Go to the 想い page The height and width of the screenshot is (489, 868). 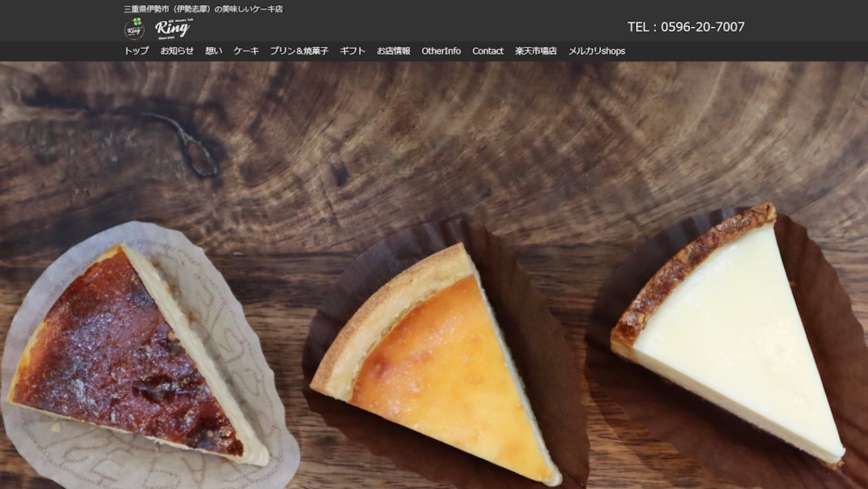click(213, 51)
